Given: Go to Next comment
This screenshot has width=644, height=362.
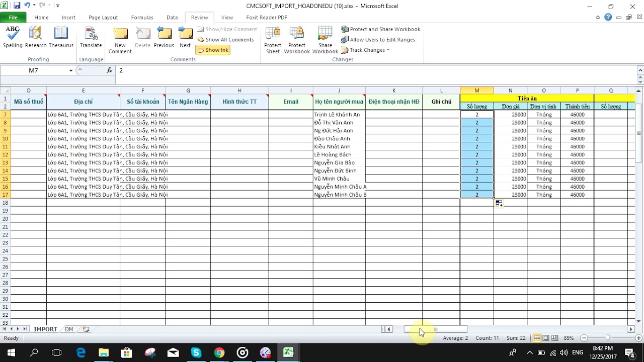Looking at the screenshot, I should (185, 37).
